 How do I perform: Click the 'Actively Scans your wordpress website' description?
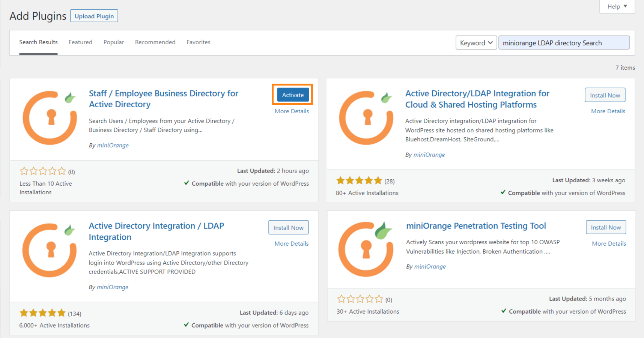coord(483,247)
